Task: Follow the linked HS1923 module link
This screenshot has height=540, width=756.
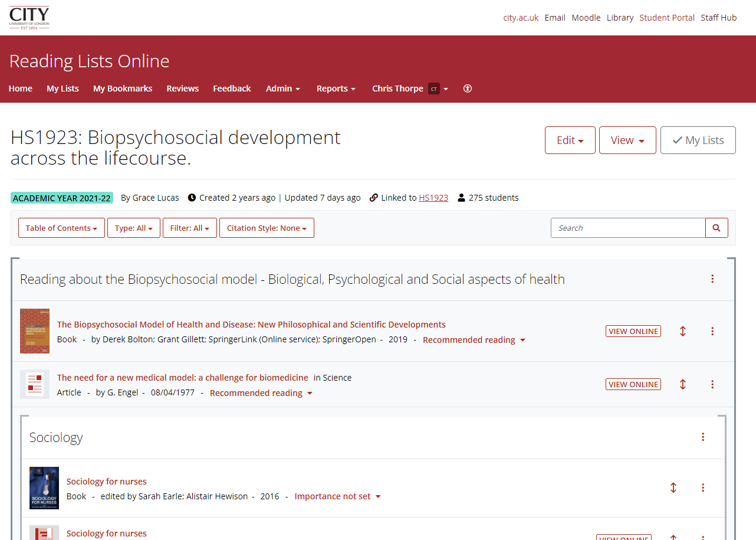Action: click(433, 197)
